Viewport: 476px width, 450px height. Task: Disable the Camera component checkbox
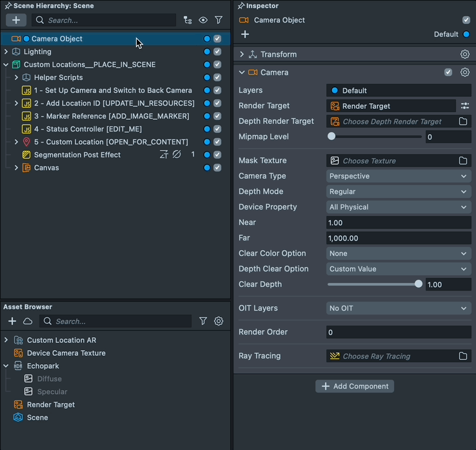pos(448,73)
